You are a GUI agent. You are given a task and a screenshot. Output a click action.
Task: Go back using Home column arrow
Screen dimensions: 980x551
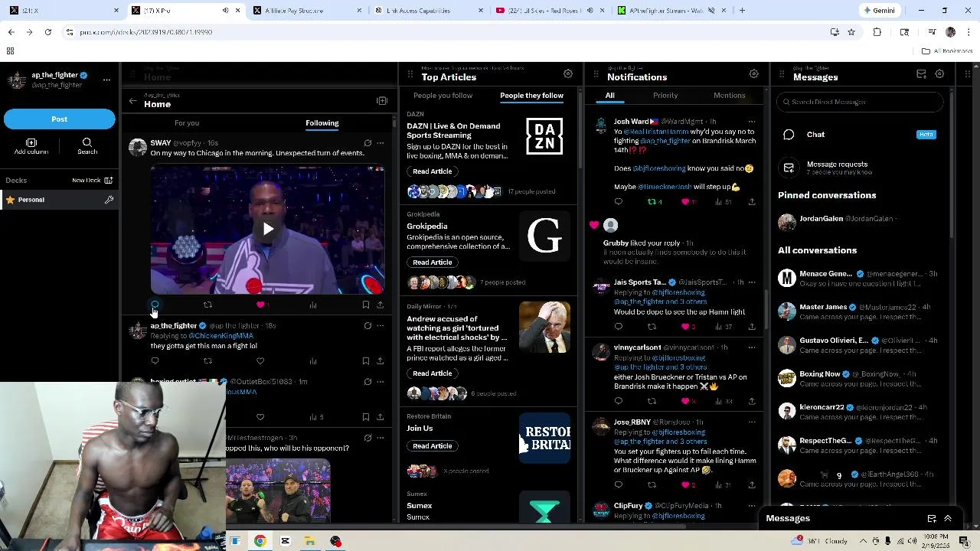(132, 101)
